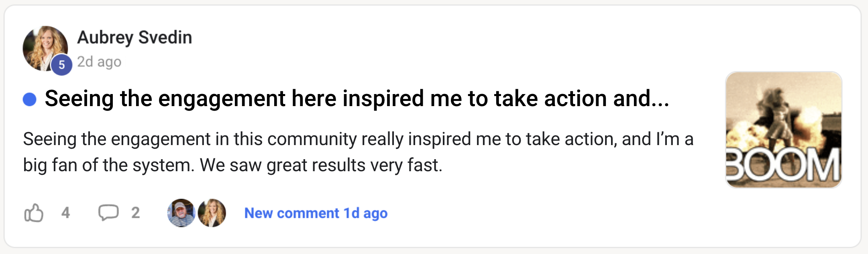Screen dimensions: 868x254
Task: Click the like count number 4
Action: [x=66, y=213]
